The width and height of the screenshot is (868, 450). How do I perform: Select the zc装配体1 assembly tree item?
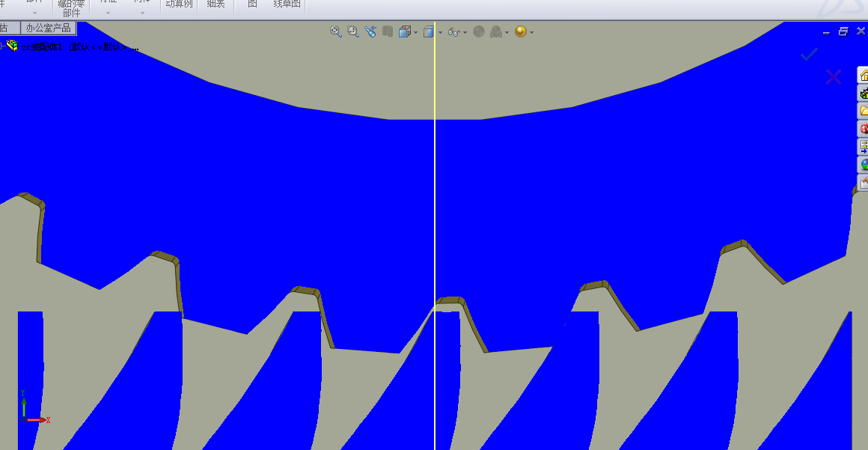pos(79,47)
